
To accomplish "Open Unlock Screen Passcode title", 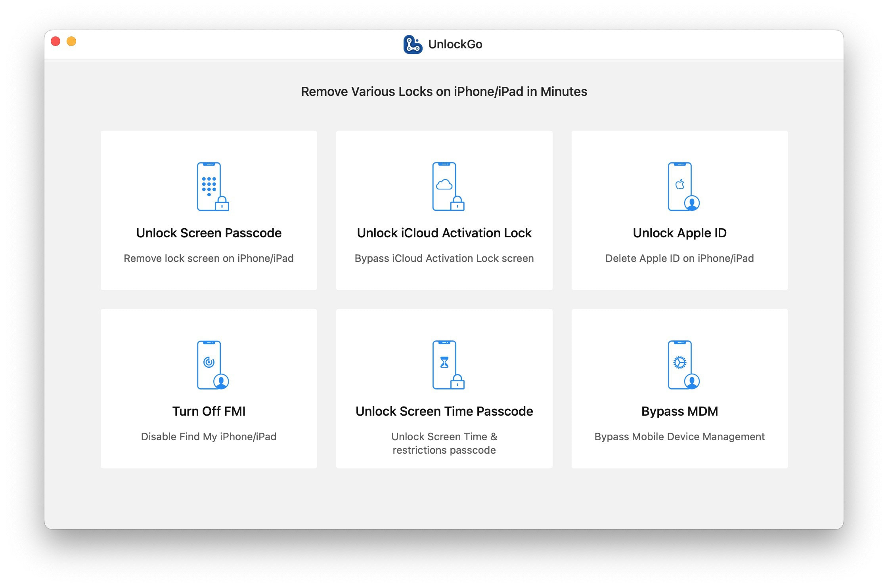I will click(209, 233).
